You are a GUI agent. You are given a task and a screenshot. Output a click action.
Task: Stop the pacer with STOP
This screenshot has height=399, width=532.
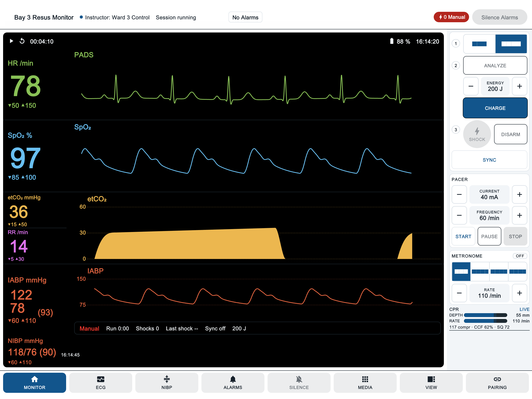515,236
